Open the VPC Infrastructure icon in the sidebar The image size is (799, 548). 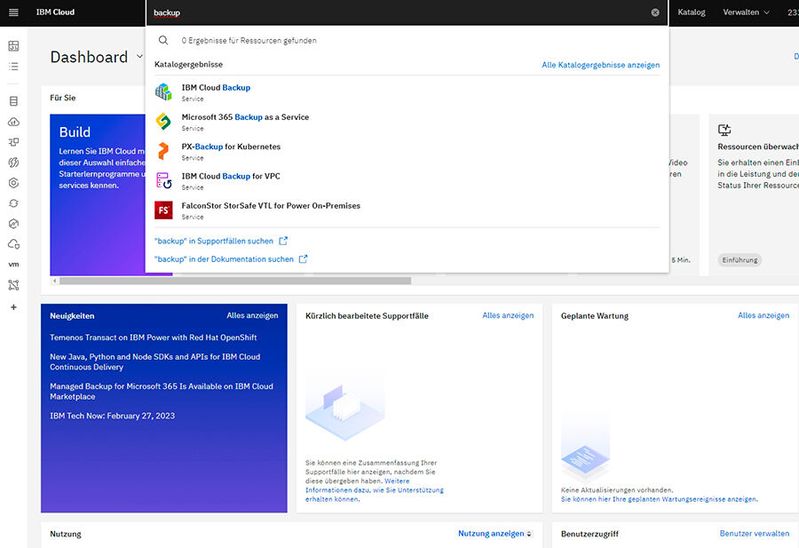tap(14, 142)
